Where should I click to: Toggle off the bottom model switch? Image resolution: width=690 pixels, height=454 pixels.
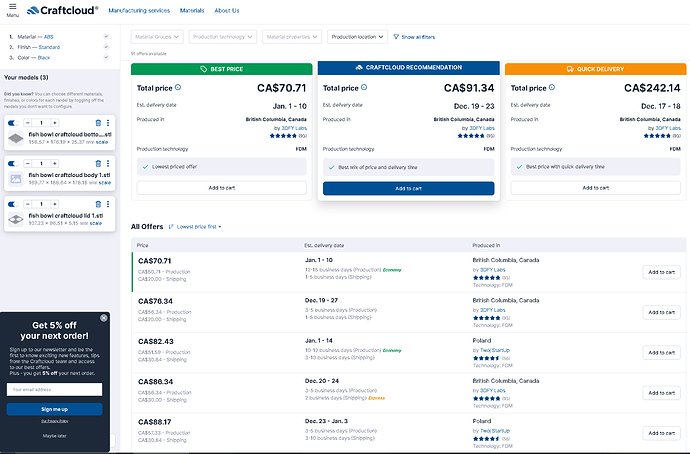point(13,123)
